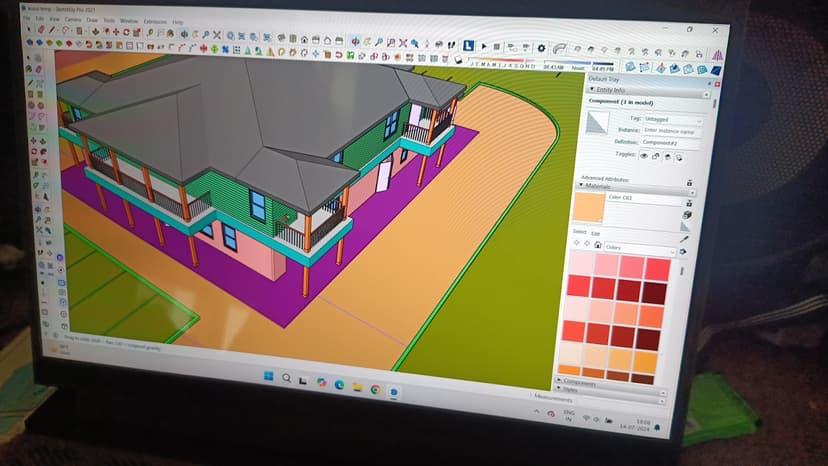Click the grey stop square in toolbar
828x466 pixels.
click(496, 46)
